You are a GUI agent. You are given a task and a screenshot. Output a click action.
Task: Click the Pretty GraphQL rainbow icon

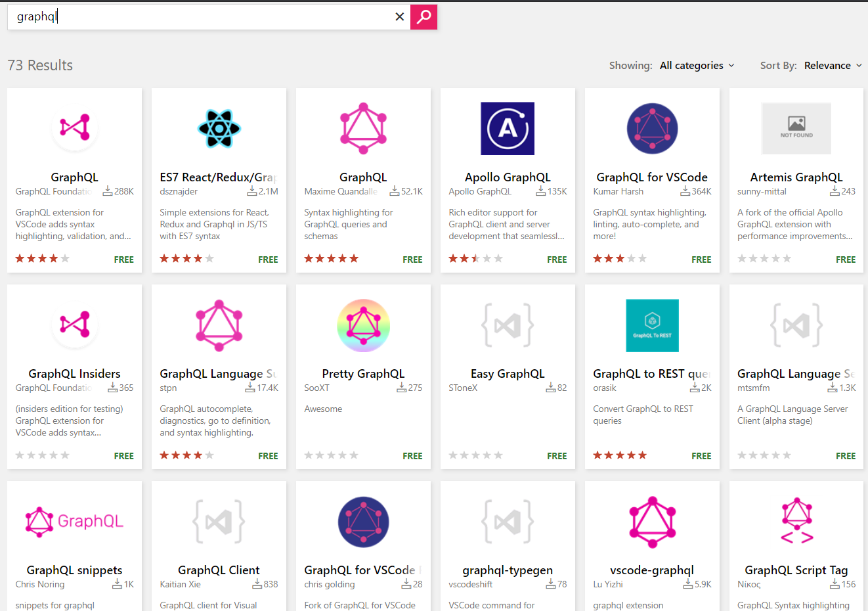click(x=363, y=325)
